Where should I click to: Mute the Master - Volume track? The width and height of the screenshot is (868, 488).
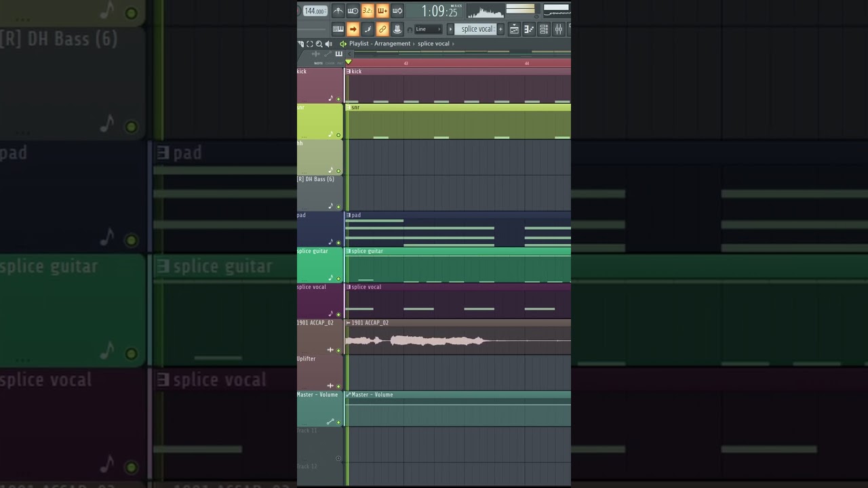point(338,422)
